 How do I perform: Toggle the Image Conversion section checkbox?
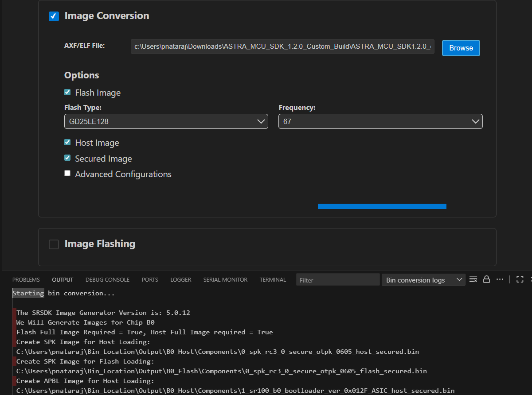[x=54, y=16]
